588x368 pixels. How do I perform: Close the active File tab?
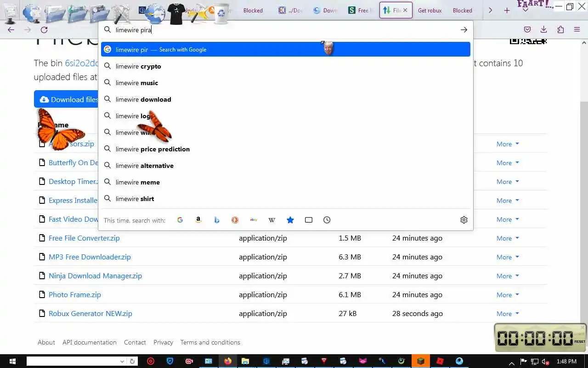click(405, 10)
